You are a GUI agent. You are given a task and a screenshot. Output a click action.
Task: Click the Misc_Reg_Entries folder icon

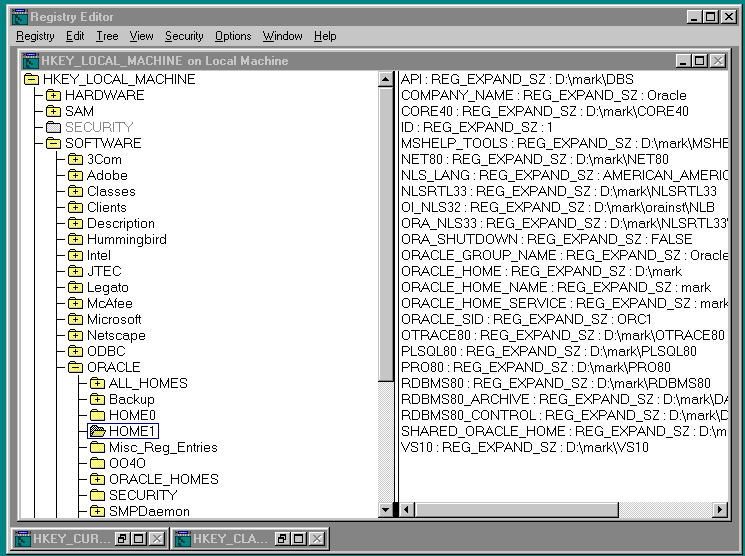97,447
